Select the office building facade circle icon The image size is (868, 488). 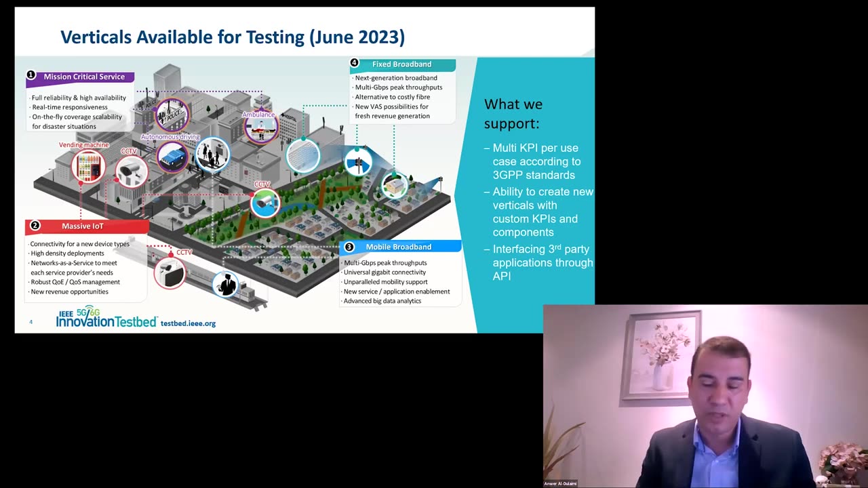[302, 155]
